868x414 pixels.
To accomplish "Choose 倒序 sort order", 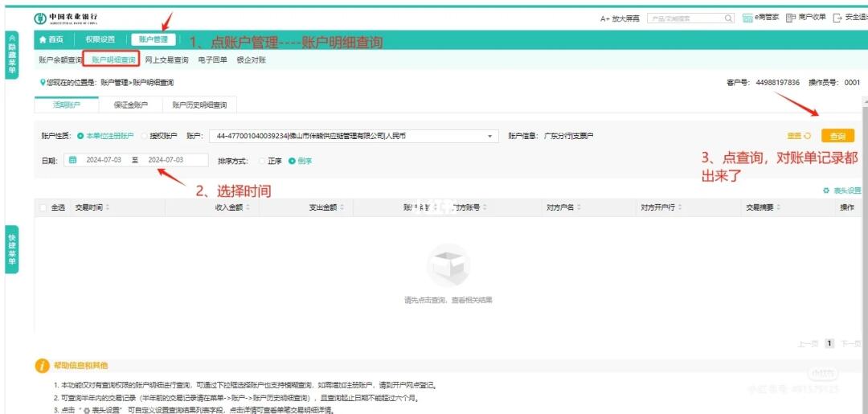I will (x=292, y=161).
